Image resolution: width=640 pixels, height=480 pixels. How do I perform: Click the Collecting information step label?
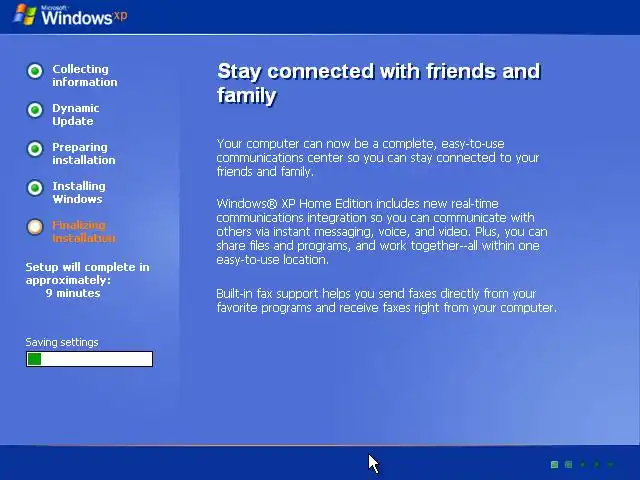coord(84,76)
